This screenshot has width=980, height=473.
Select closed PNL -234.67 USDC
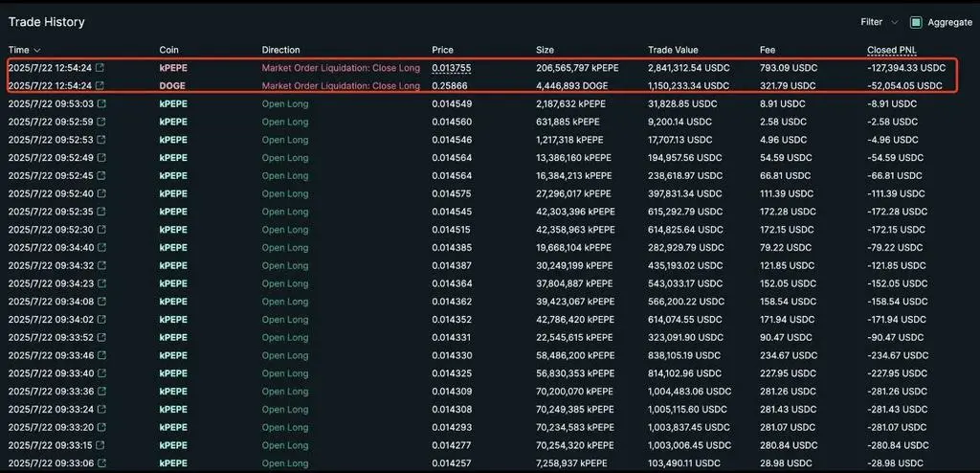[x=898, y=355]
